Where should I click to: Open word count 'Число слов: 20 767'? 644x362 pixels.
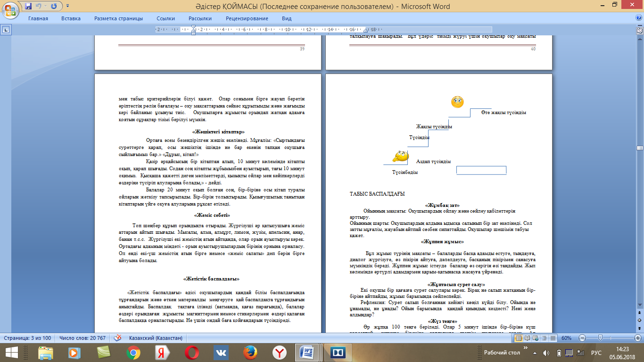click(83, 338)
